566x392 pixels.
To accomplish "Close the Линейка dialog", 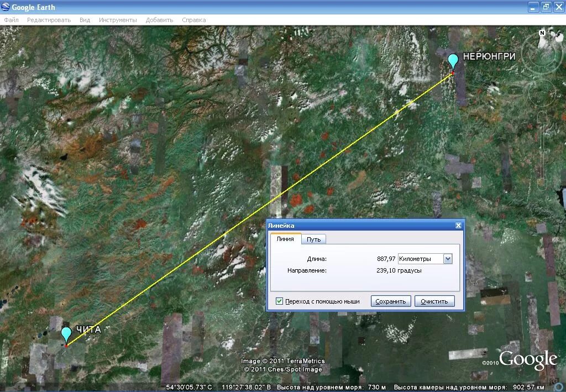I will pyautogui.click(x=458, y=225).
